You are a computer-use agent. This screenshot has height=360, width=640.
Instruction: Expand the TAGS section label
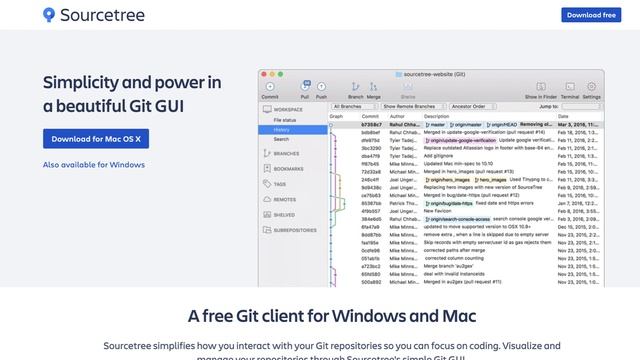[280, 184]
